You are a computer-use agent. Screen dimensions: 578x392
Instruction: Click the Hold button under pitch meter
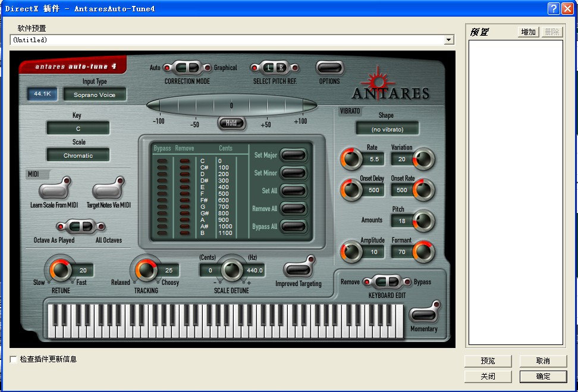(x=231, y=123)
